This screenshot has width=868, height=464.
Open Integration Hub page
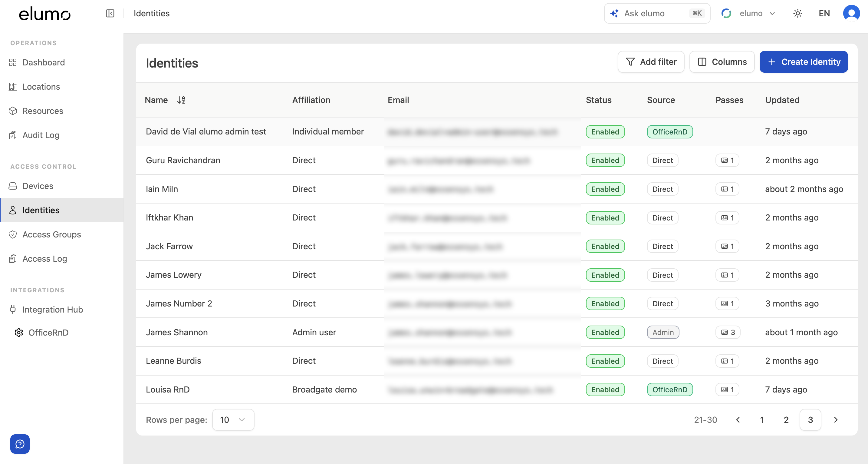pyautogui.click(x=62, y=310)
